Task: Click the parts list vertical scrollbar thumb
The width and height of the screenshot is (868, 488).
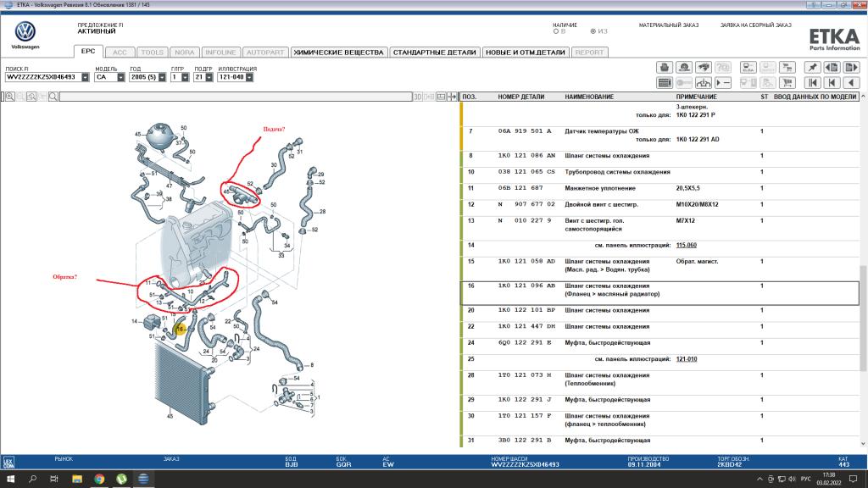Action: (863, 318)
